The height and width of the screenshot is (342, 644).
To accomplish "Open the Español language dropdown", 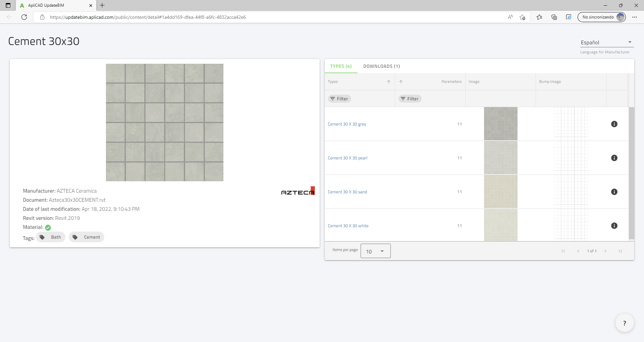I will pyautogui.click(x=606, y=42).
